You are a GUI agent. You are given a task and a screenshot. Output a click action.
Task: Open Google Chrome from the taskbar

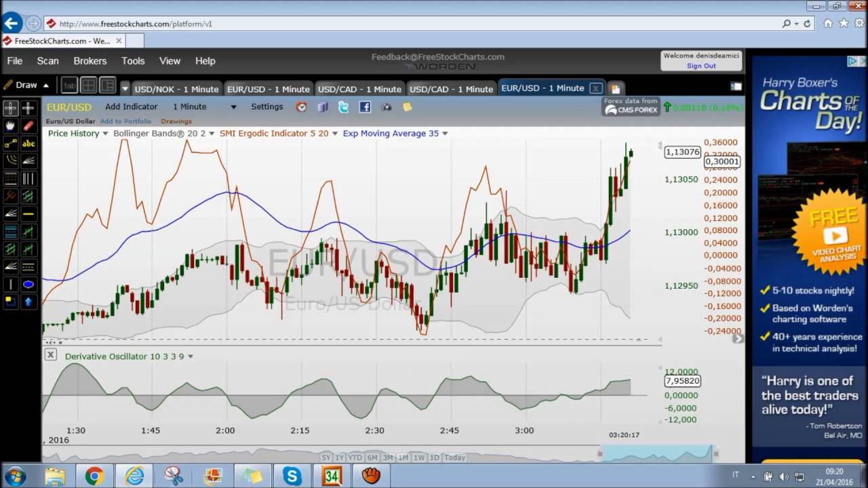point(94,476)
